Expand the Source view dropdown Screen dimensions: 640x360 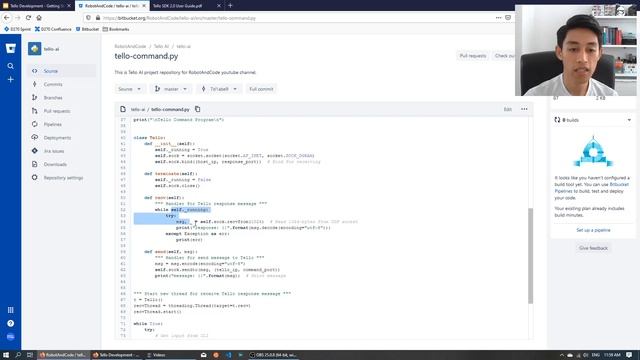pos(130,89)
